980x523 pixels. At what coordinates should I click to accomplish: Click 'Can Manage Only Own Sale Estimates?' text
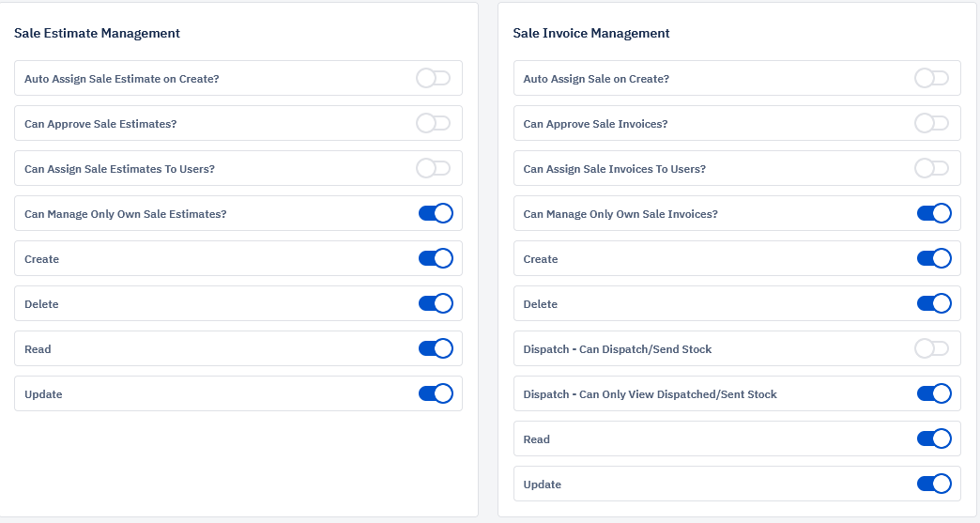[x=126, y=214]
